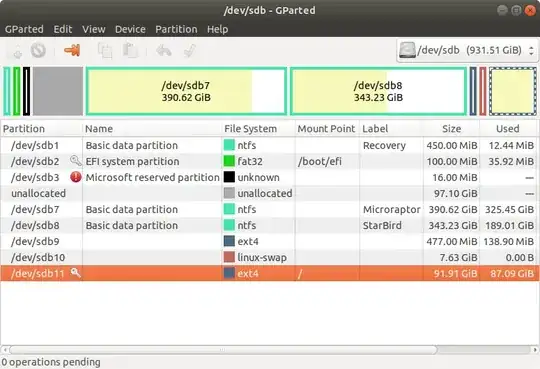This screenshot has height=369, width=540.
Task: Click the scrollbar right arrow
Action: click(535, 350)
